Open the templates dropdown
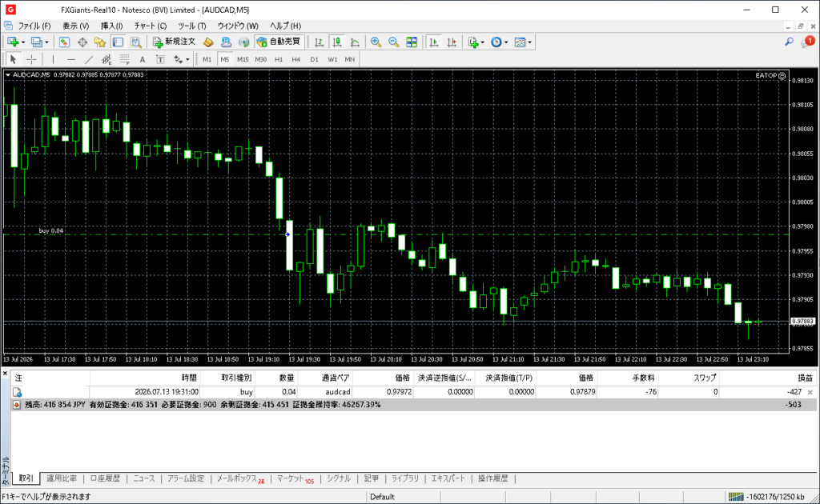 pos(530,42)
